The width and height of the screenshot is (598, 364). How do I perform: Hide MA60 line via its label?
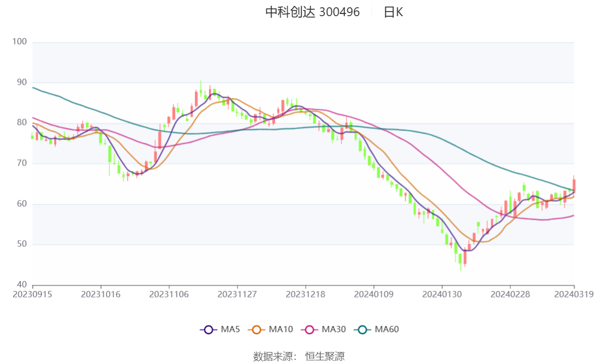pyautogui.click(x=387, y=329)
